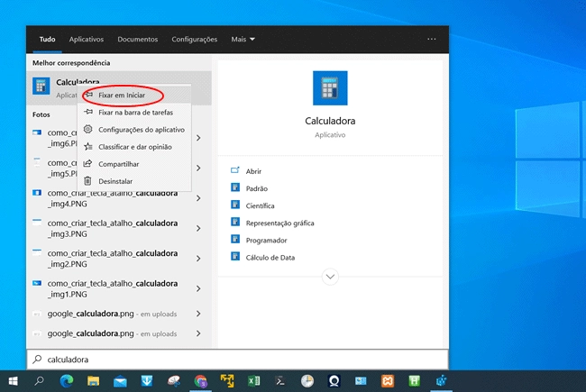Viewport: 586px width, 392px height.
Task: Click the large Calculadora app icon
Action: click(x=330, y=90)
